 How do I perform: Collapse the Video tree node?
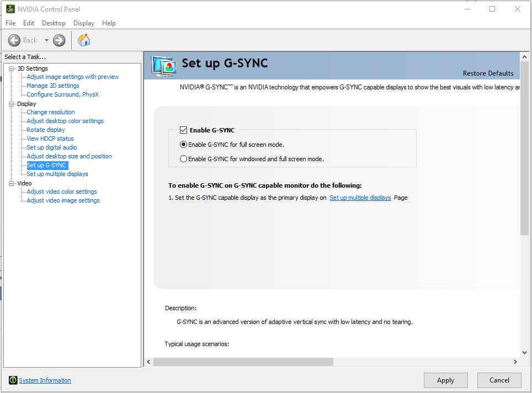click(x=11, y=183)
